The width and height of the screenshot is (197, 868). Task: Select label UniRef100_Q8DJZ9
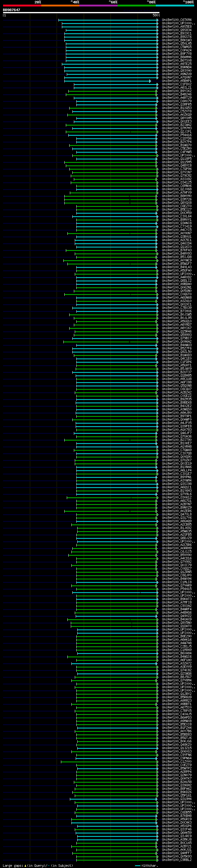coord(176,538)
